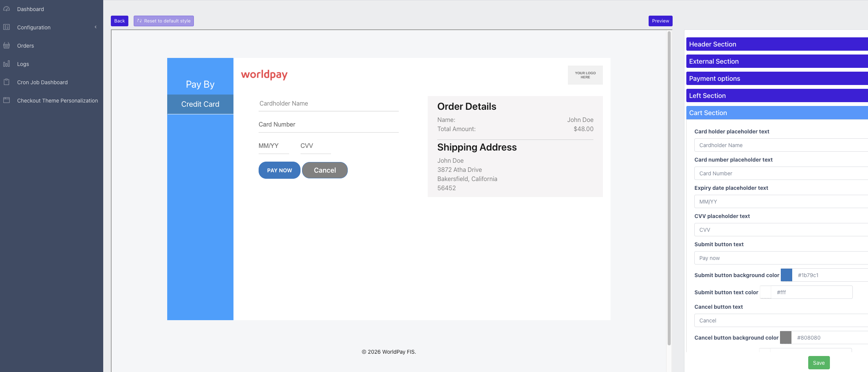
Task: Open the Preview button at top right
Action: click(660, 21)
